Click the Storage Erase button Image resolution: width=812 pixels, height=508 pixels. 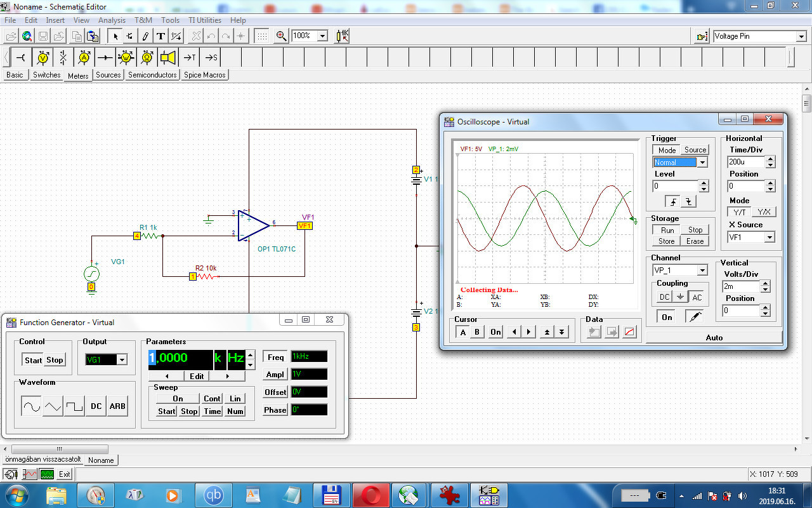pyautogui.click(x=695, y=241)
